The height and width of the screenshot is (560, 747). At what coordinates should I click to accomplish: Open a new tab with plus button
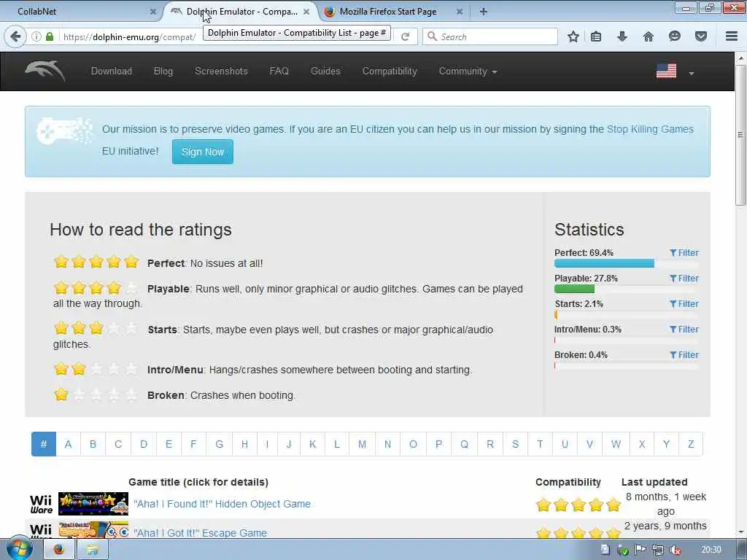coord(483,12)
